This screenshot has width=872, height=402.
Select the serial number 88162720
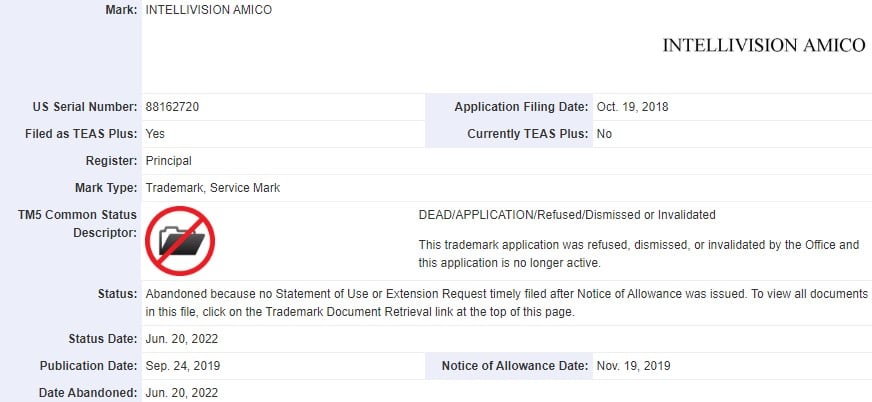172,107
